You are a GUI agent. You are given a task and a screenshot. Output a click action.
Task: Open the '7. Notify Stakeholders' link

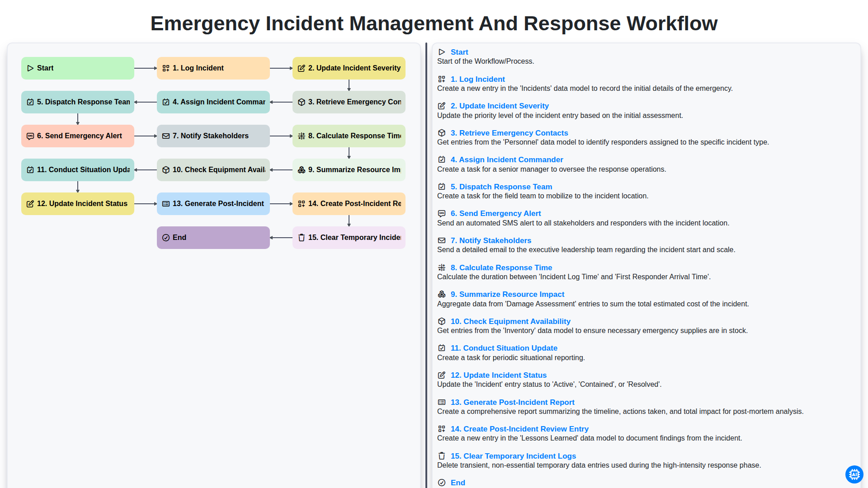491,240
